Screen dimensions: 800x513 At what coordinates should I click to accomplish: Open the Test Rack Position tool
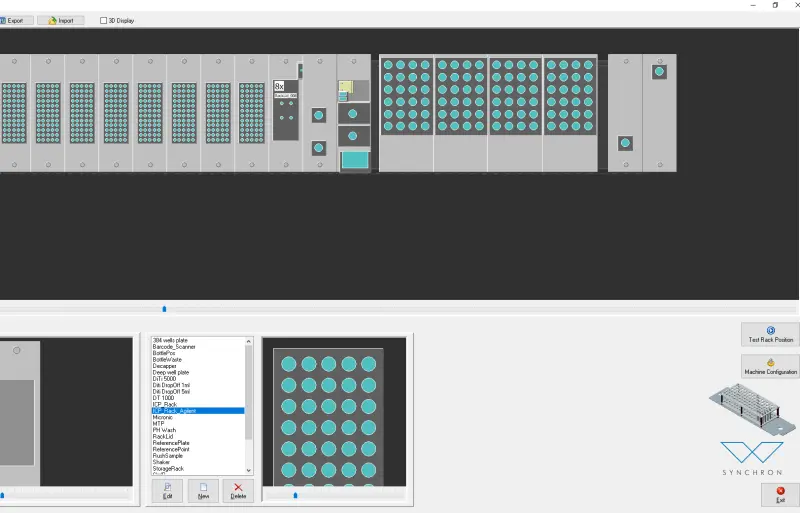[x=770, y=335]
